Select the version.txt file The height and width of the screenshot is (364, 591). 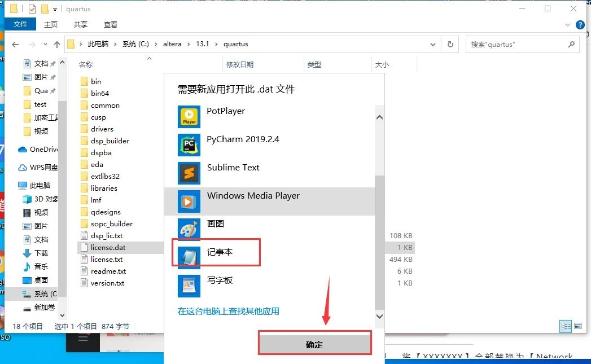tap(103, 283)
